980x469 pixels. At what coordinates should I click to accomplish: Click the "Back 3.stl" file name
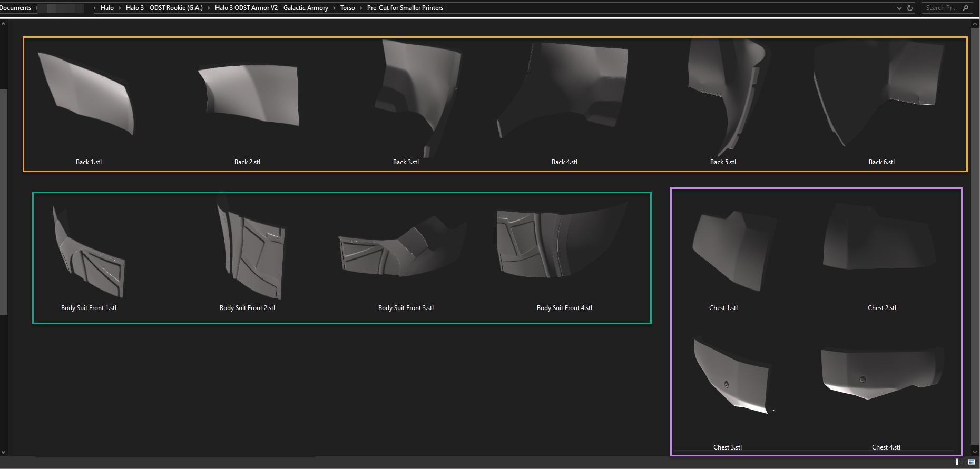406,162
